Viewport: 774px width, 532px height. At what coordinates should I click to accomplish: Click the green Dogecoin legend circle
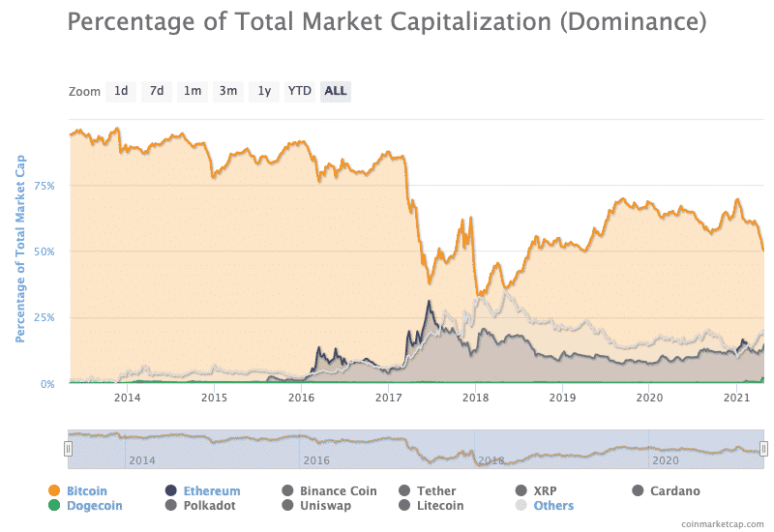click(x=54, y=505)
